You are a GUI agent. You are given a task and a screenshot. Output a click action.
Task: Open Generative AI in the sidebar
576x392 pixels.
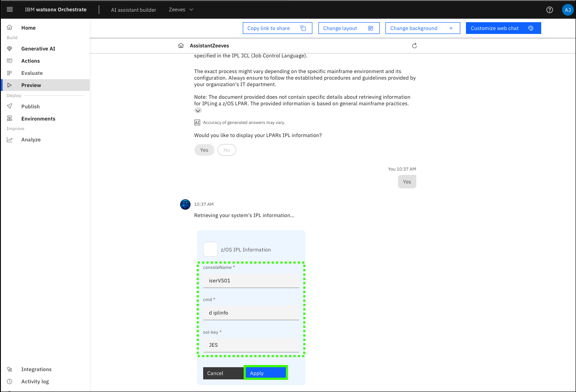pos(38,49)
